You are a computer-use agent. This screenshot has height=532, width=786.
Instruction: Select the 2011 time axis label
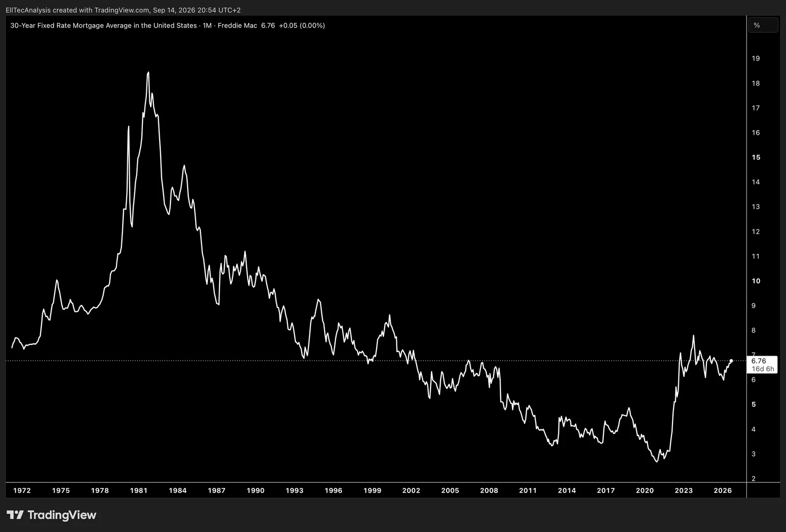coord(528,490)
